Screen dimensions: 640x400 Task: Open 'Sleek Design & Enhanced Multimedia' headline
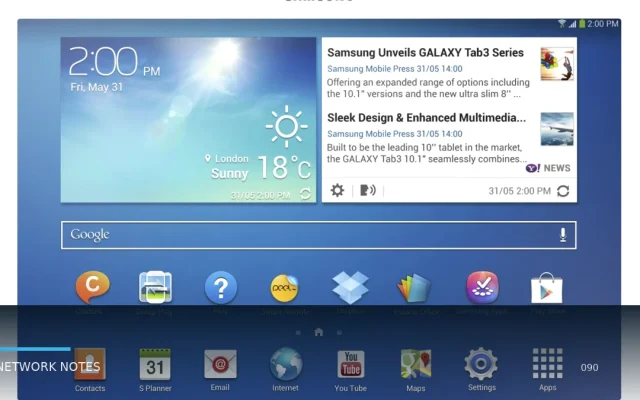427,118
